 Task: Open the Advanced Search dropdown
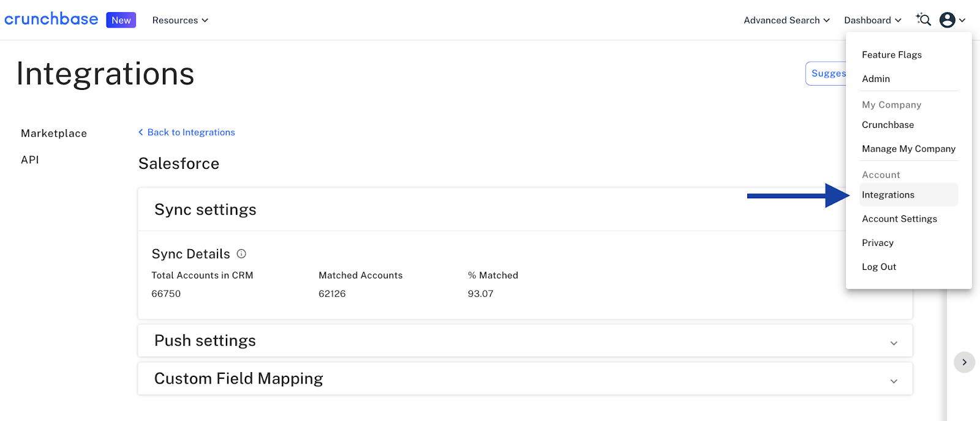pyautogui.click(x=786, y=20)
